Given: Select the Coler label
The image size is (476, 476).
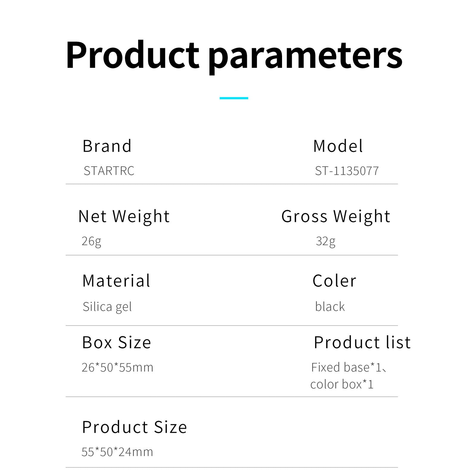Looking at the screenshot, I should coord(334,281).
